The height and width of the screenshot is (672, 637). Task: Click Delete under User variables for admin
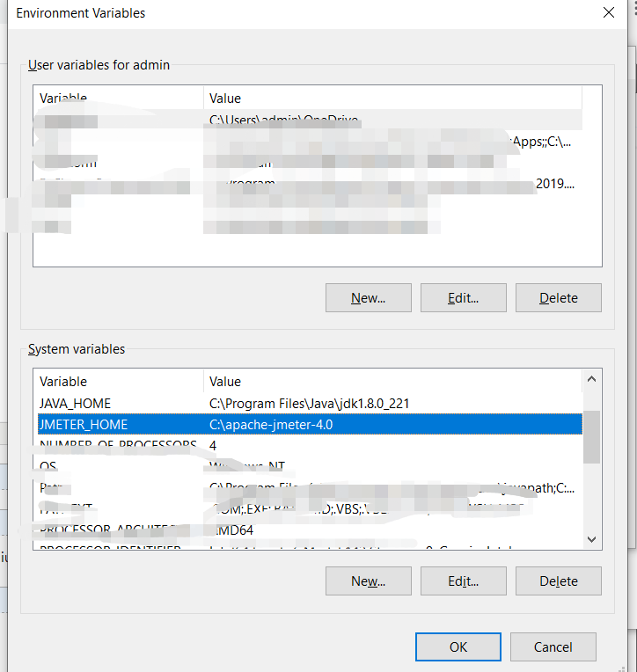pyautogui.click(x=558, y=297)
